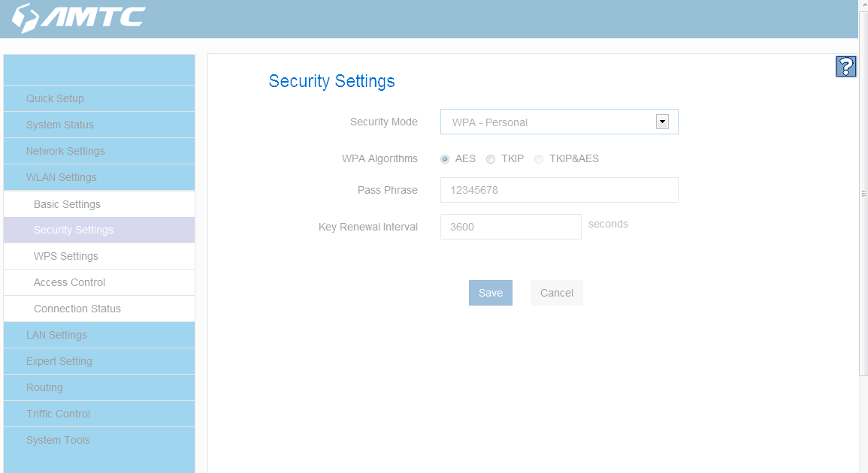Screen dimensions: 868x473
Task: Expand LAN Settings menu
Action: [x=99, y=335]
